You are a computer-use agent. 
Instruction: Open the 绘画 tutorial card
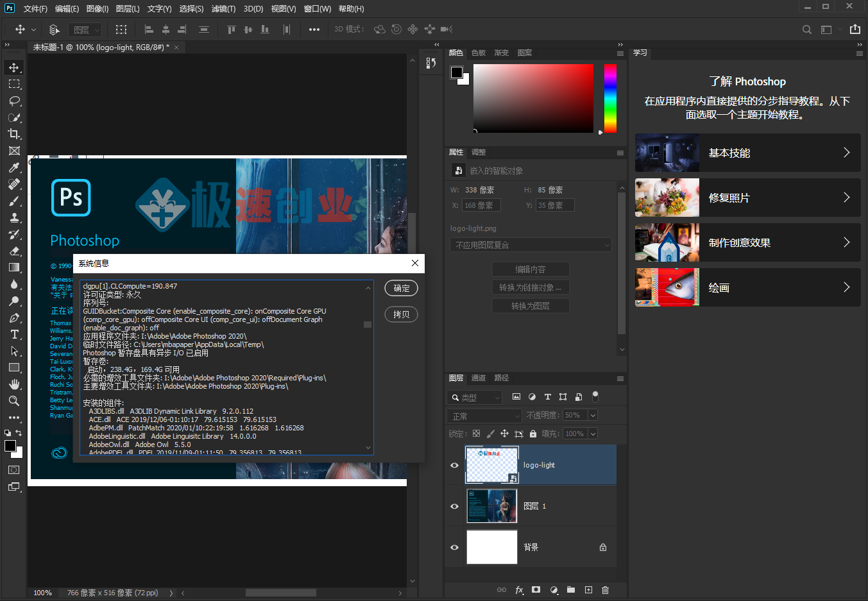click(x=748, y=287)
